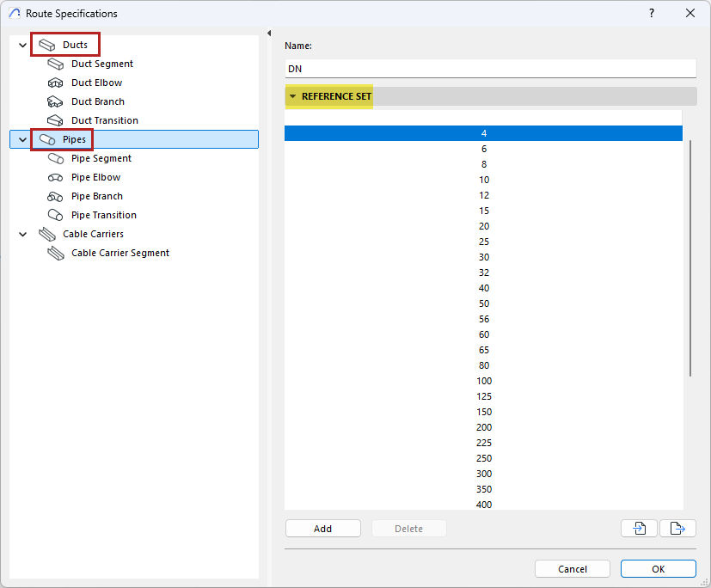The width and height of the screenshot is (711, 588).
Task: Click the export reference set icon button
Action: pyautogui.click(x=677, y=528)
